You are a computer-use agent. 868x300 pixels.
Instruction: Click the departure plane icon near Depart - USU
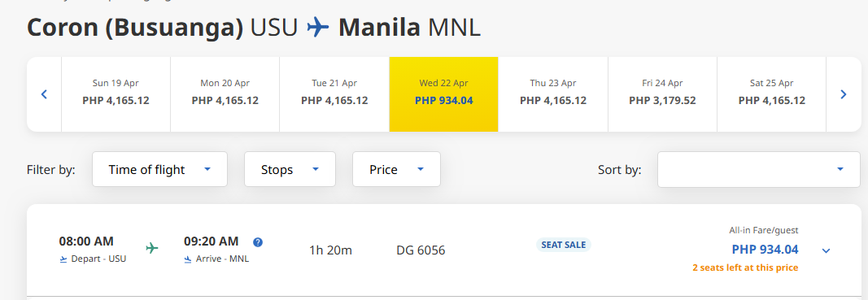63,259
